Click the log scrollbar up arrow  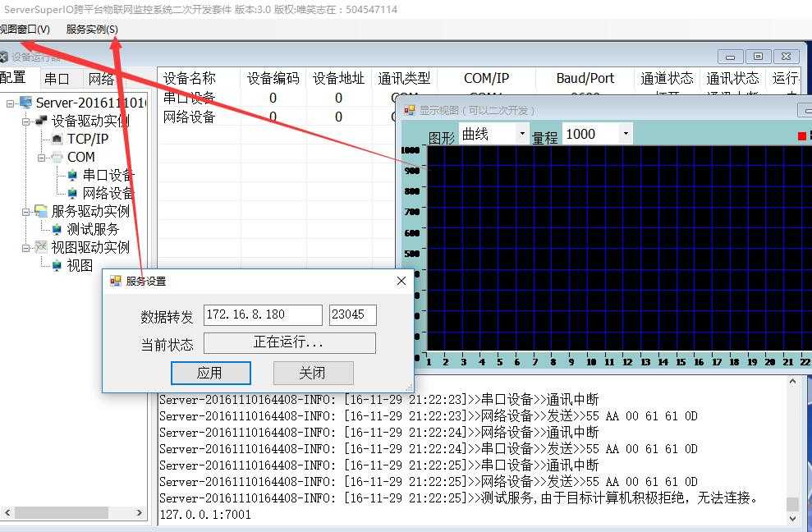[x=792, y=382]
